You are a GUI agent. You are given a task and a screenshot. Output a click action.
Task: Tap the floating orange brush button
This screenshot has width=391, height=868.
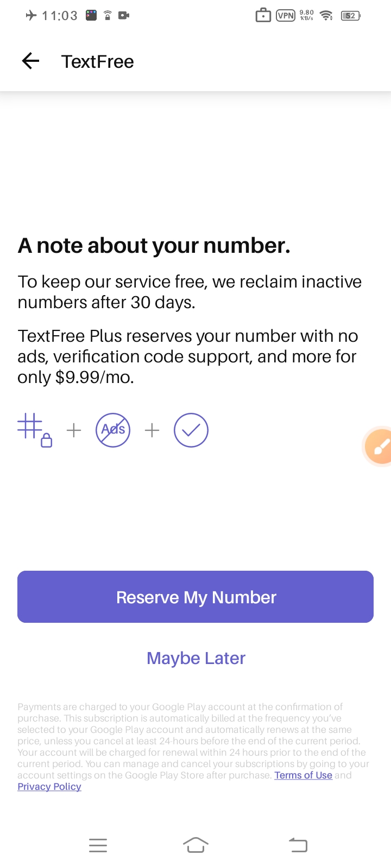click(x=380, y=446)
